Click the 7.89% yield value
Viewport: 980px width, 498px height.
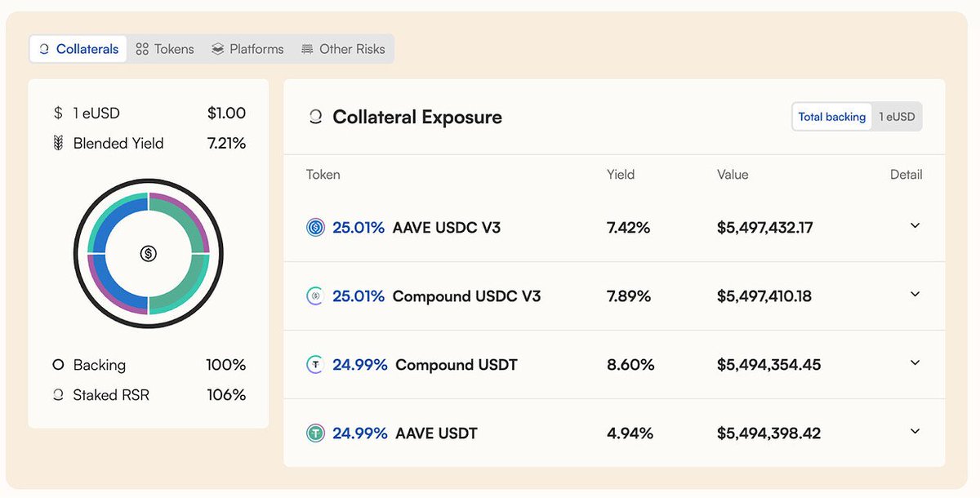click(x=629, y=296)
